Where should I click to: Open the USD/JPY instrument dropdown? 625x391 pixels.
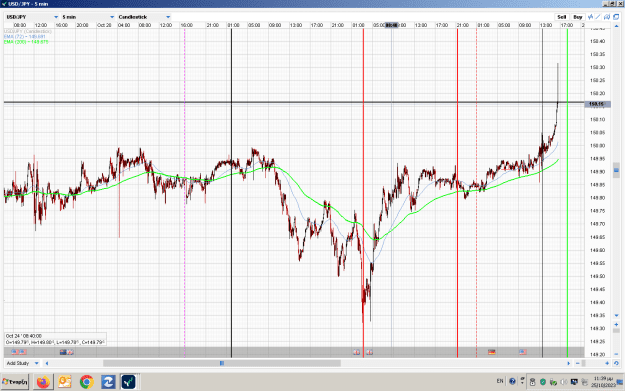tap(32, 17)
